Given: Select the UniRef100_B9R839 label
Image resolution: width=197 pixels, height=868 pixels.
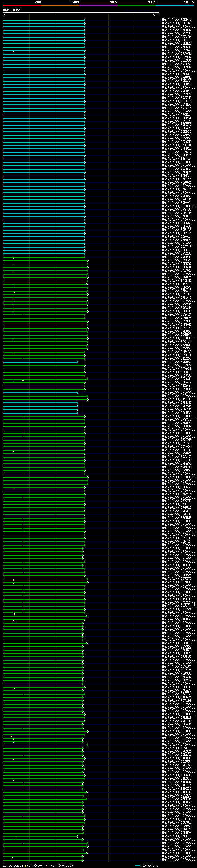Looking at the screenshot, I should tap(177, 81).
